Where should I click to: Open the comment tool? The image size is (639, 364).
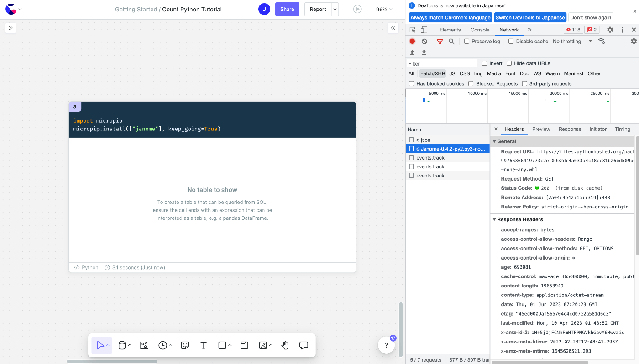tap(304, 345)
